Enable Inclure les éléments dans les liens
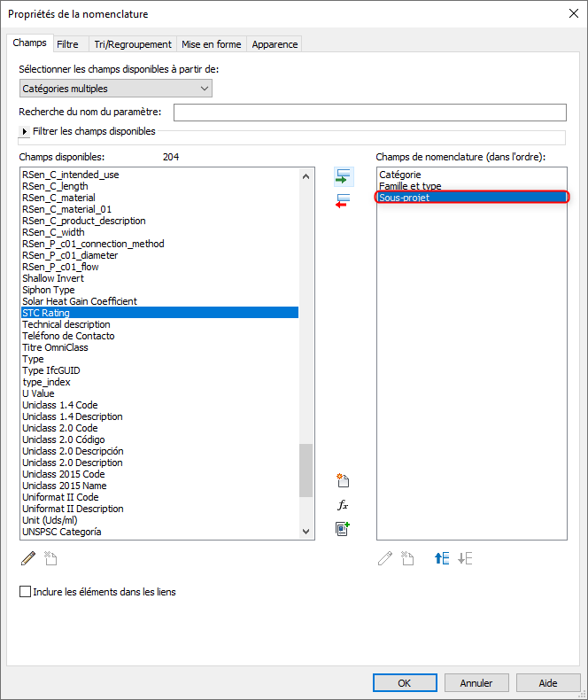The height and width of the screenshot is (700, 588). tap(25, 591)
